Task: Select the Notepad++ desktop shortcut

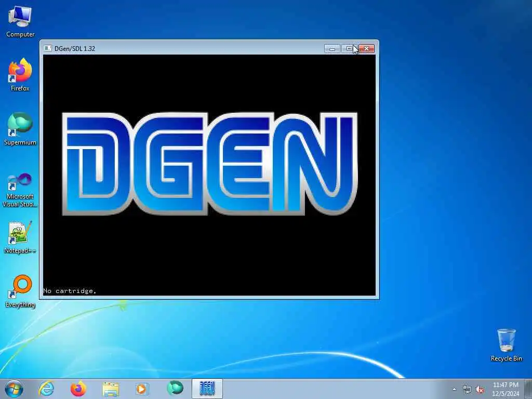Action: tap(20, 237)
